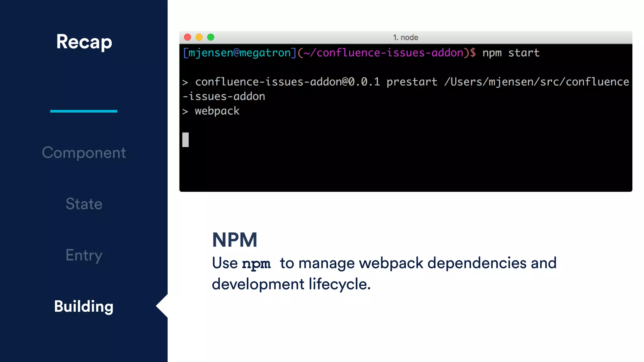The image size is (644, 362).
Task: Click the '> webpack' output line
Action: tap(211, 111)
